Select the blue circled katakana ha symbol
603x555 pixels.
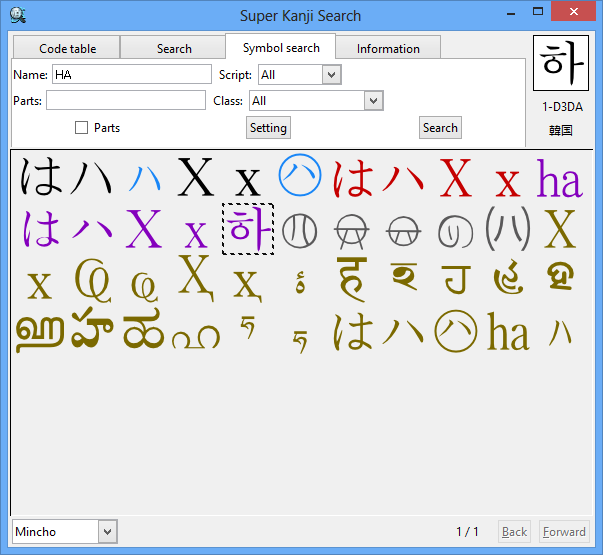[x=299, y=176]
